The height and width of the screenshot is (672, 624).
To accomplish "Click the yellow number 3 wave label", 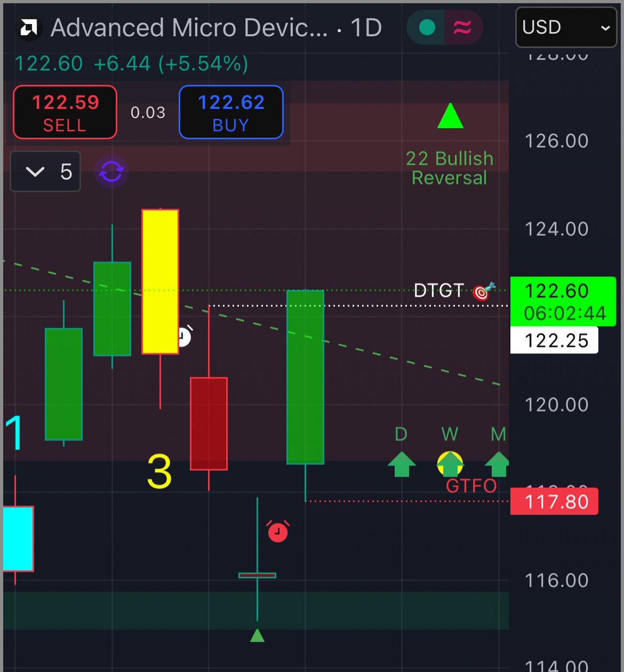I will pyautogui.click(x=159, y=472).
